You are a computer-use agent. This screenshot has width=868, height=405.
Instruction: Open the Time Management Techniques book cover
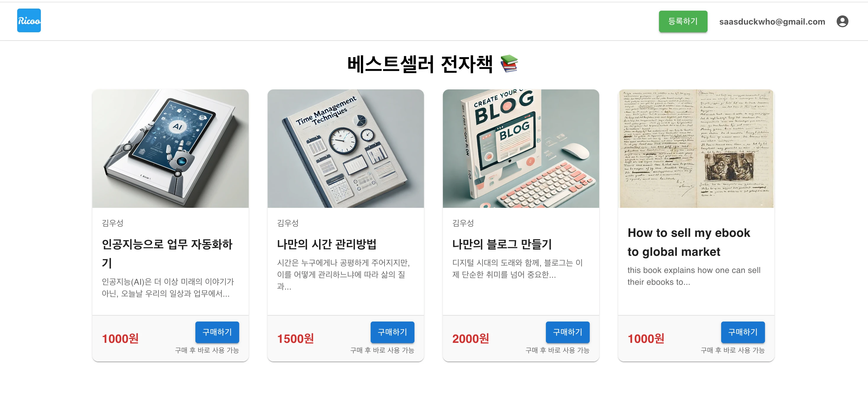click(x=346, y=149)
